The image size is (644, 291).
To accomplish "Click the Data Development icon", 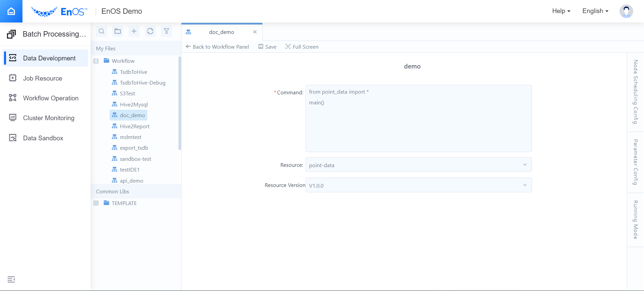I will coord(13,58).
